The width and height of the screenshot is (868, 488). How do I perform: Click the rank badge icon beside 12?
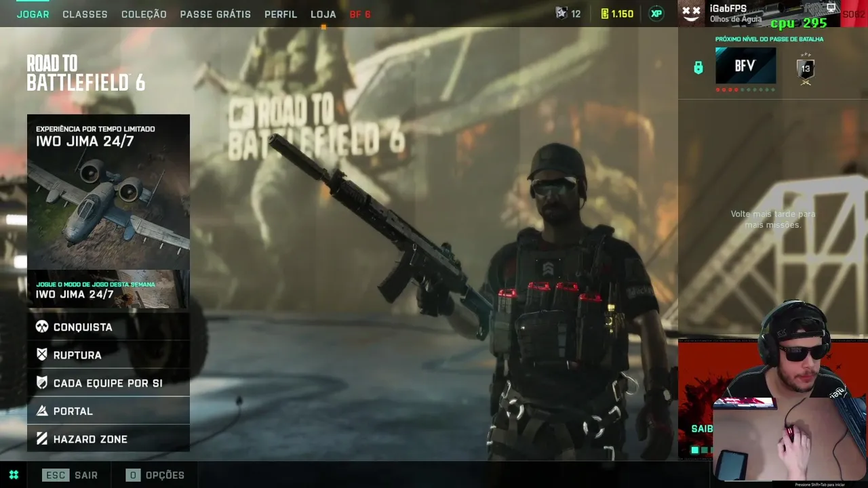pos(561,13)
